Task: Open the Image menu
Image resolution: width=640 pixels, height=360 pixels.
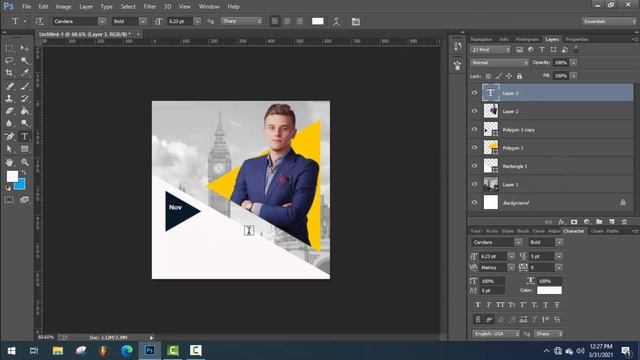Action: point(63,7)
